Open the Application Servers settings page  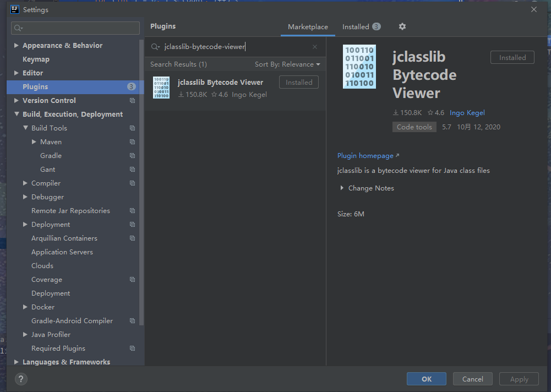pos(62,252)
